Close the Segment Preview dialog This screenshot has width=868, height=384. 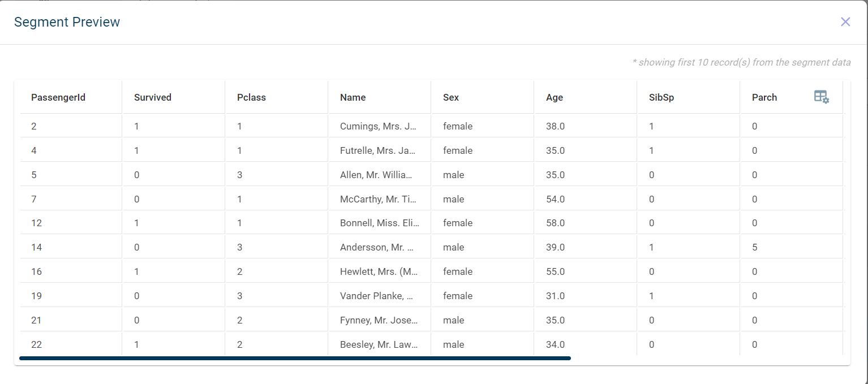pos(845,22)
